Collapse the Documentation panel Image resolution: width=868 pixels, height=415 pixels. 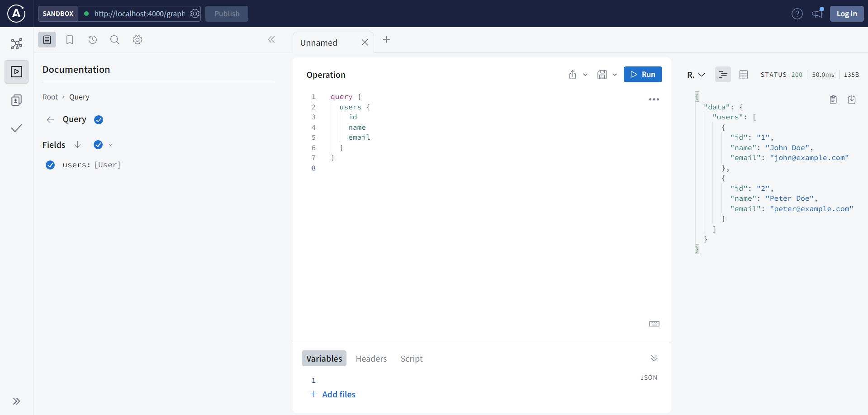pos(271,40)
